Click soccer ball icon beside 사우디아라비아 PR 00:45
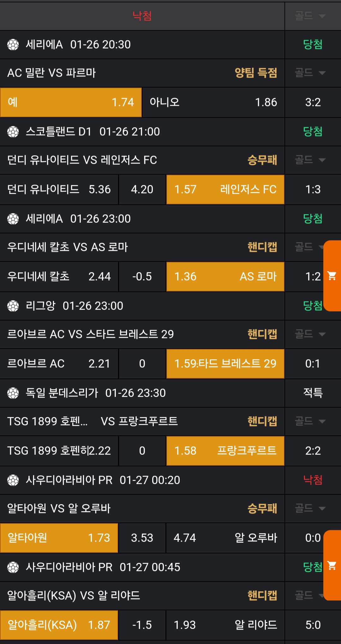Screen dimensions: 341x644 (x=13, y=567)
